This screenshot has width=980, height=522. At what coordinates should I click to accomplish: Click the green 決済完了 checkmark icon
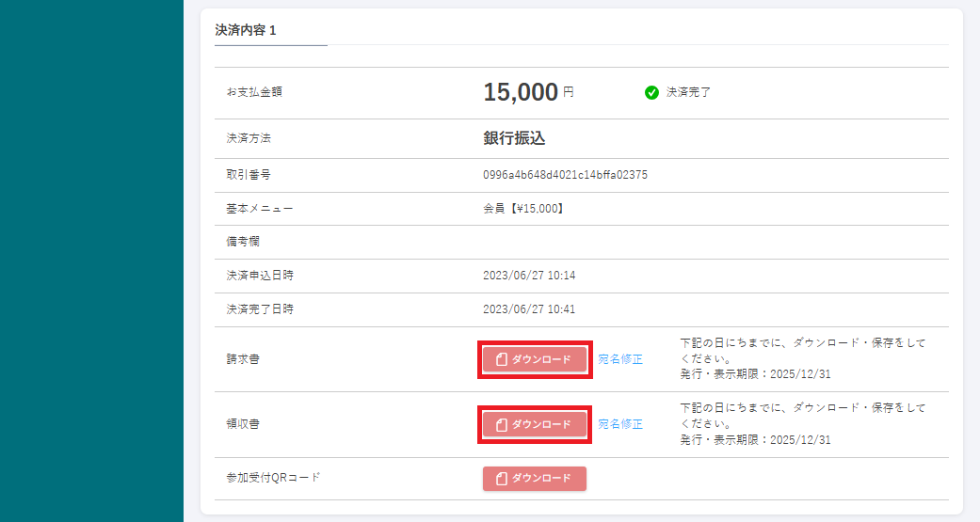(651, 92)
